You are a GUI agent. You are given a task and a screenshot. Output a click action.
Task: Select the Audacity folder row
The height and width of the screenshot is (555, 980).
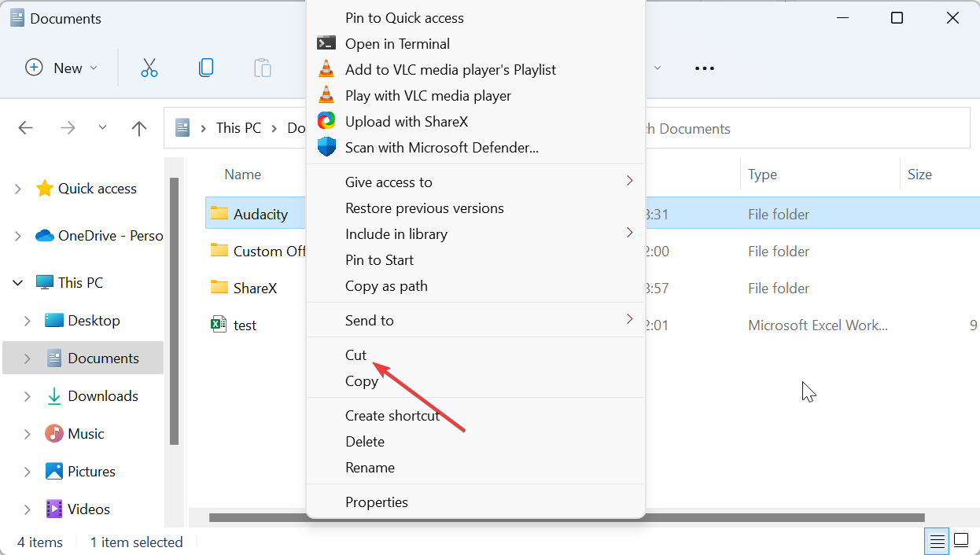[252, 213]
